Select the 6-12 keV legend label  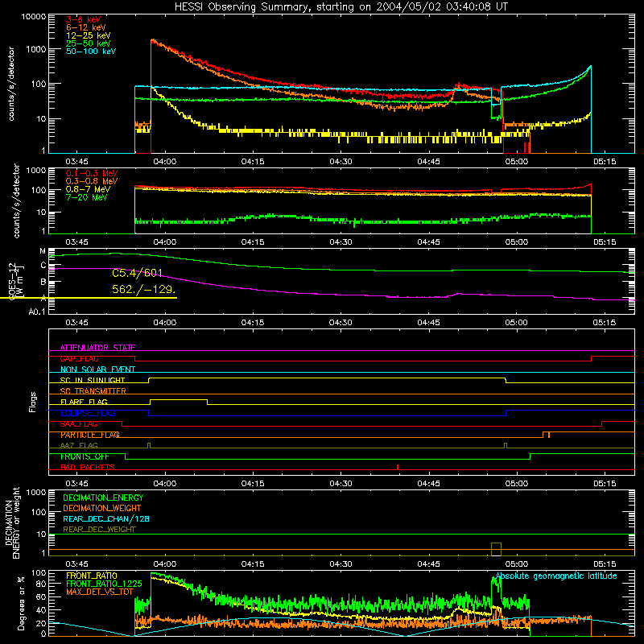coord(86,27)
